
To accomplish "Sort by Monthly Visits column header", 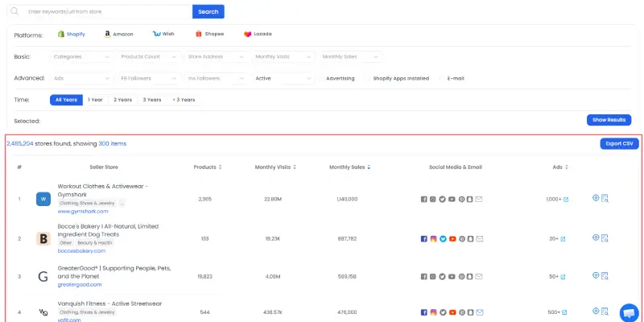I will point(275,167).
